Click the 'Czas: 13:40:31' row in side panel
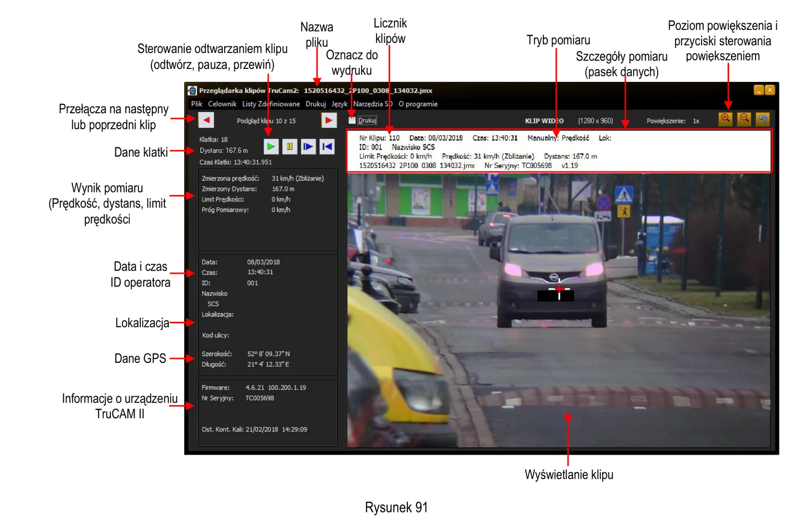Viewport: 799px width, 532px height. click(x=237, y=272)
